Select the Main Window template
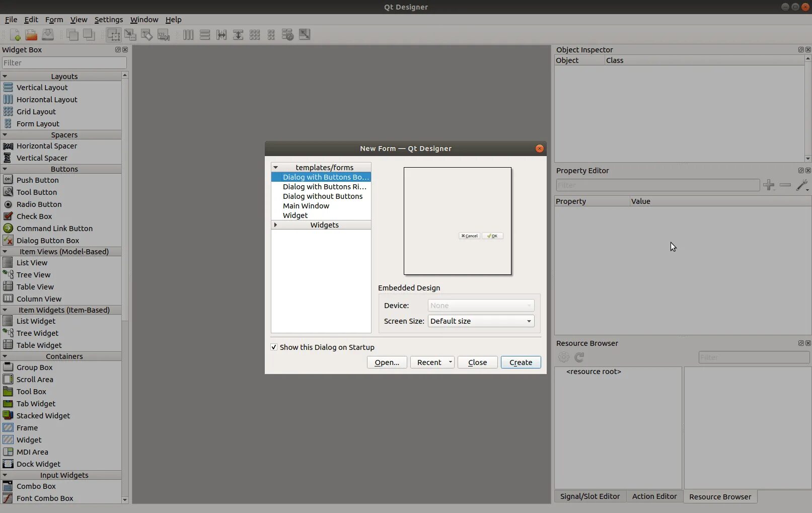This screenshot has height=513, width=812. click(321, 206)
